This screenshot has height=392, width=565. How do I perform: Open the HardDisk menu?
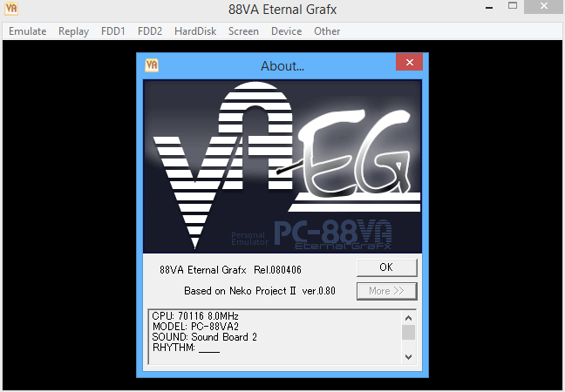click(195, 31)
